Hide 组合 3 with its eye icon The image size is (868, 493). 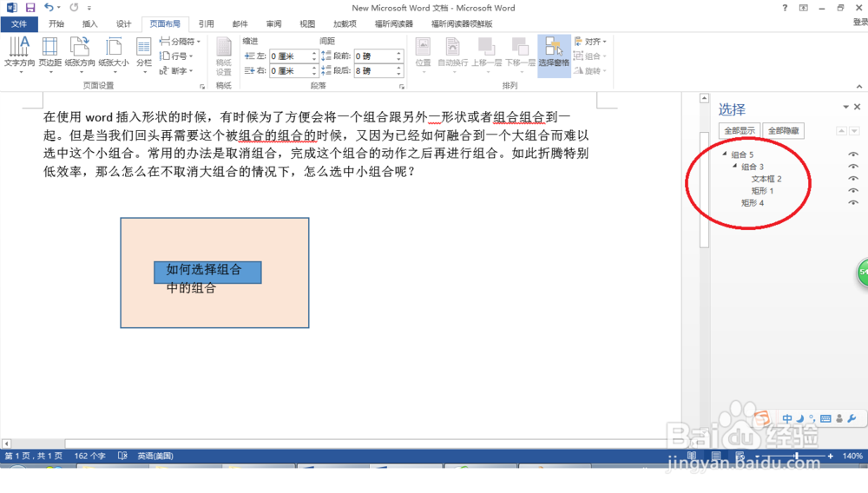click(x=853, y=167)
